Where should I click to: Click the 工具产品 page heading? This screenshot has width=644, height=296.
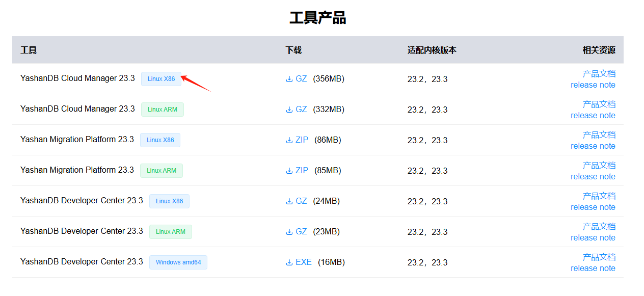click(x=318, y=18)
